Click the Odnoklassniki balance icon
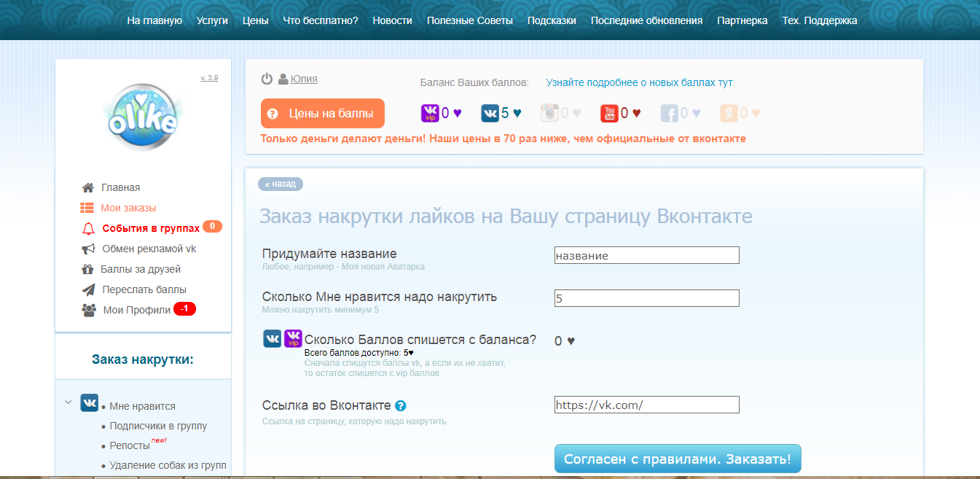The height and width of the screenshot is (479, 980). coord(729,113)
